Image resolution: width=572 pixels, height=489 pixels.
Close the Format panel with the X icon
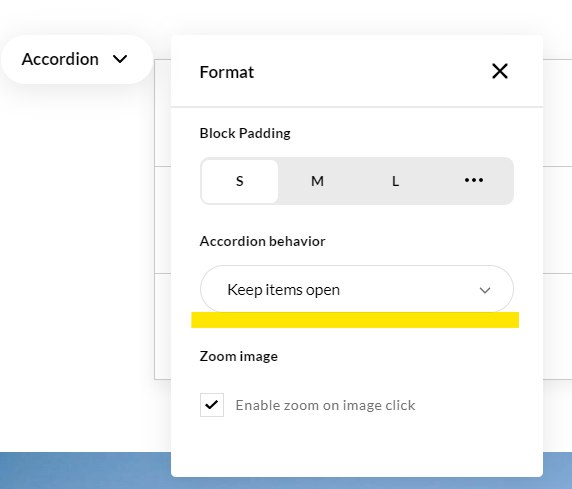click(x=500, y=71)
